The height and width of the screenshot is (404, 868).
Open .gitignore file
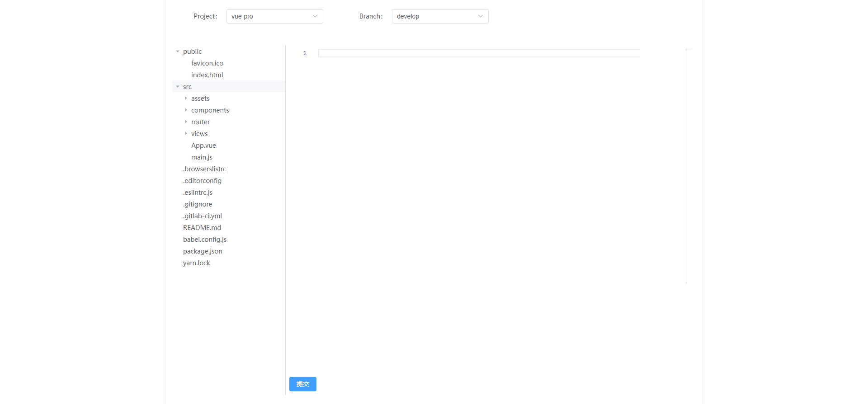pos(198,204)
